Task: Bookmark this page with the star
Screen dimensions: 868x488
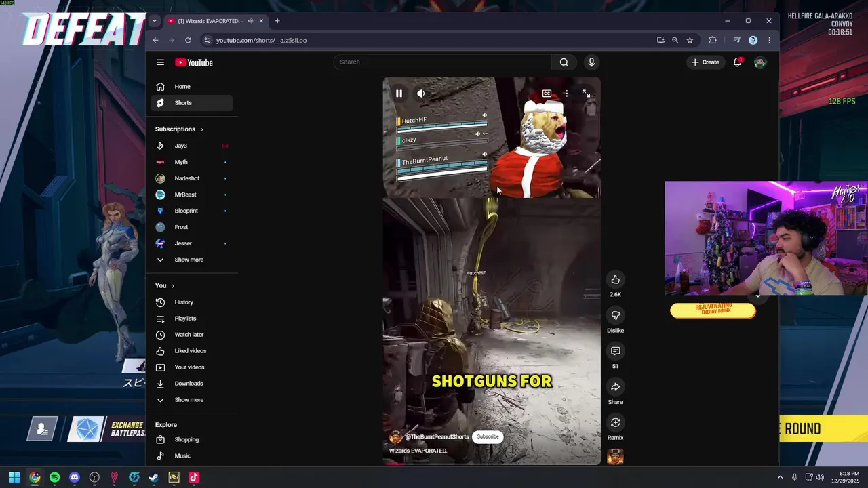Action: pyautogui.click(x=690, y=40)
